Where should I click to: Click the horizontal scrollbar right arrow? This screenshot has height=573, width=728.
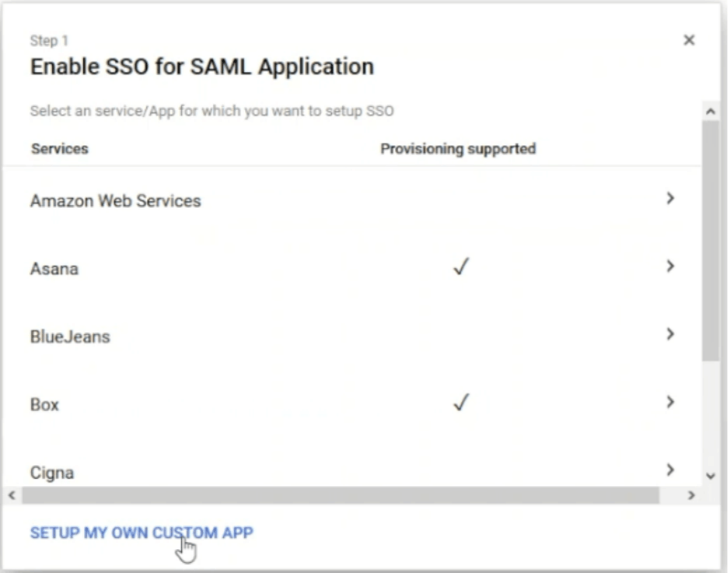click(691, 495)
